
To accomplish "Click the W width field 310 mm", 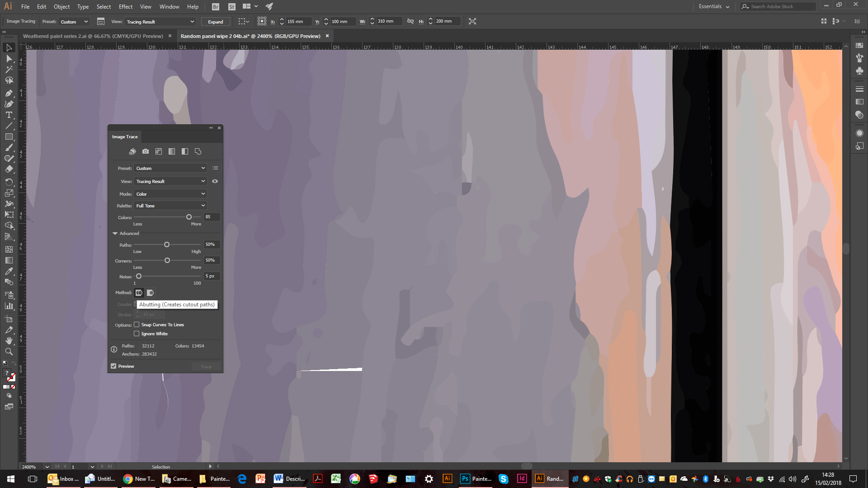I will tap(389, 21).
